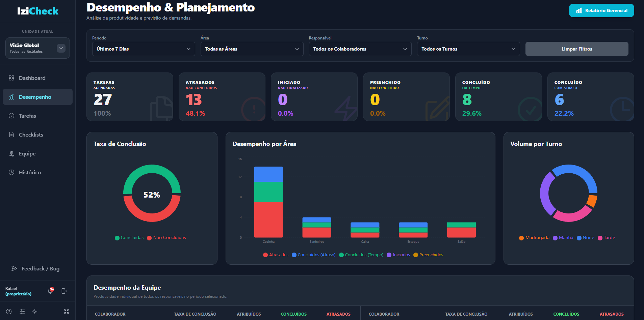Expand the Visão Global unit selector
This screenshot has width=644, height=320.
pos(61,48)
